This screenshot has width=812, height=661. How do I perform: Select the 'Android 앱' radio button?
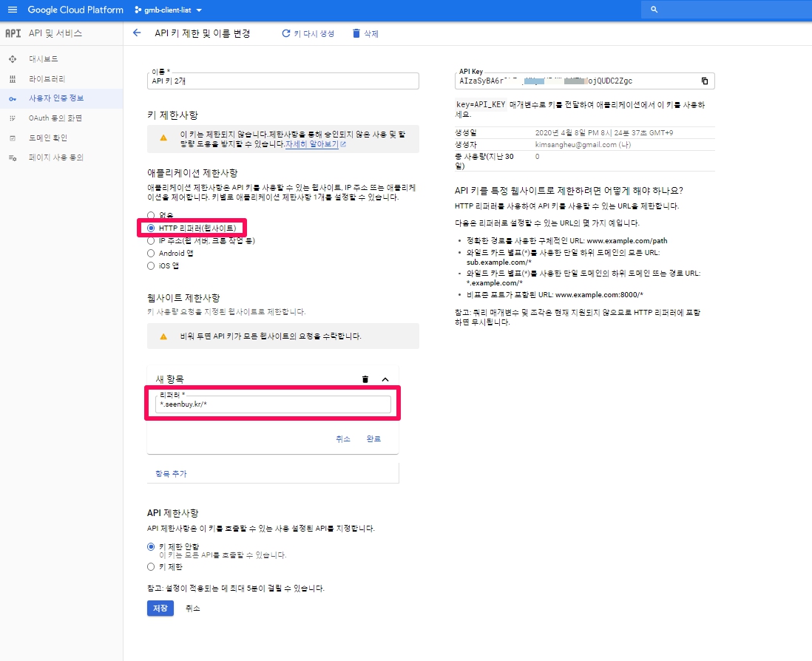pos(151,253)
